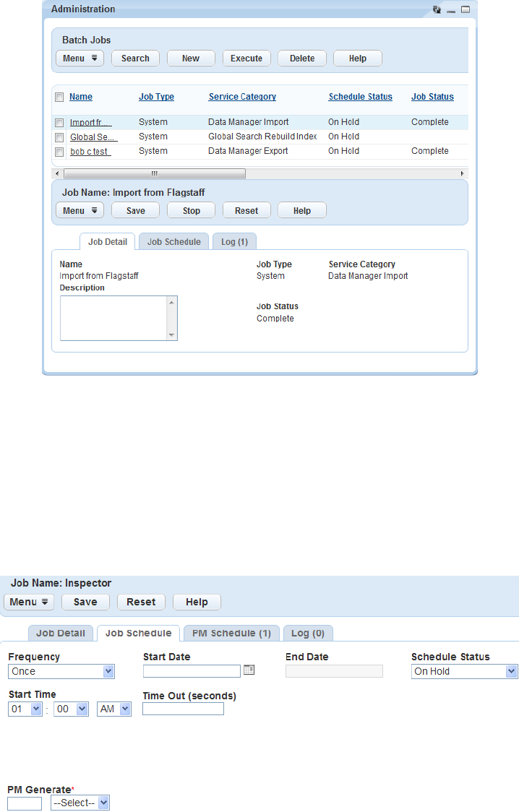Sort the table by Name column

coord(81,97)
